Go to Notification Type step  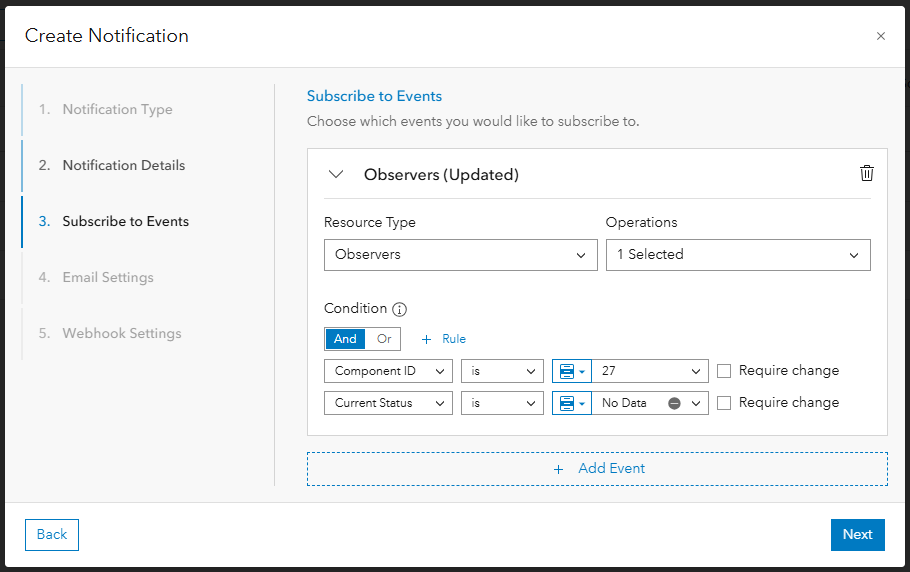(117, 109)
